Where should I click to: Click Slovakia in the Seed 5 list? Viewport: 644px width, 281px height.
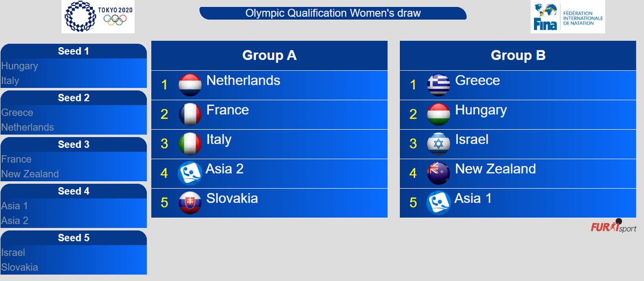tap(20, 267)
